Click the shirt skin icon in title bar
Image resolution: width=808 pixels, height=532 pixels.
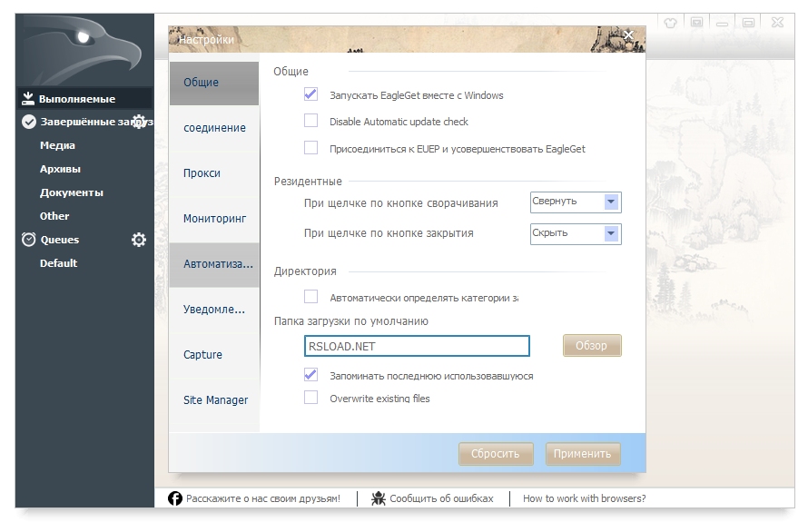(x=670, y=23)
